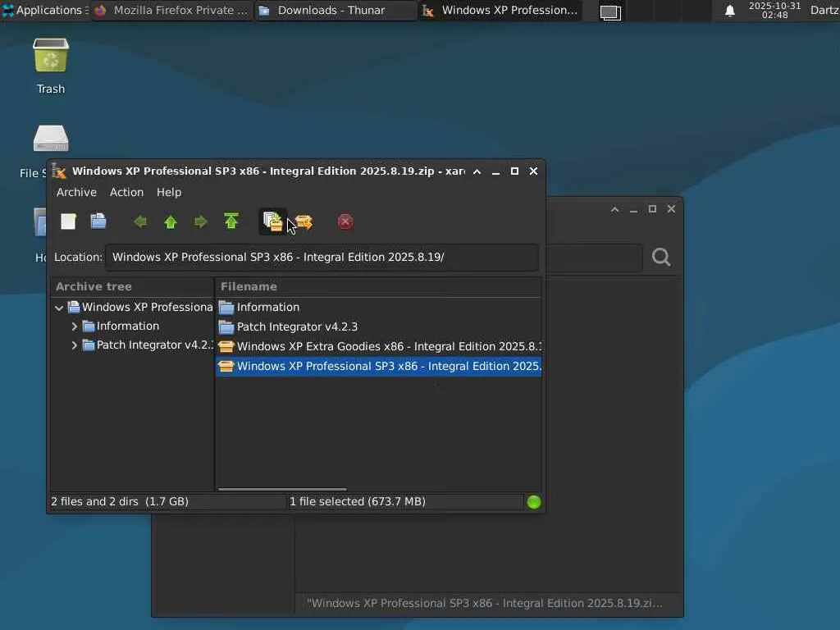
Task: Go back with green left arrow
Action: (x=140, y=221)
